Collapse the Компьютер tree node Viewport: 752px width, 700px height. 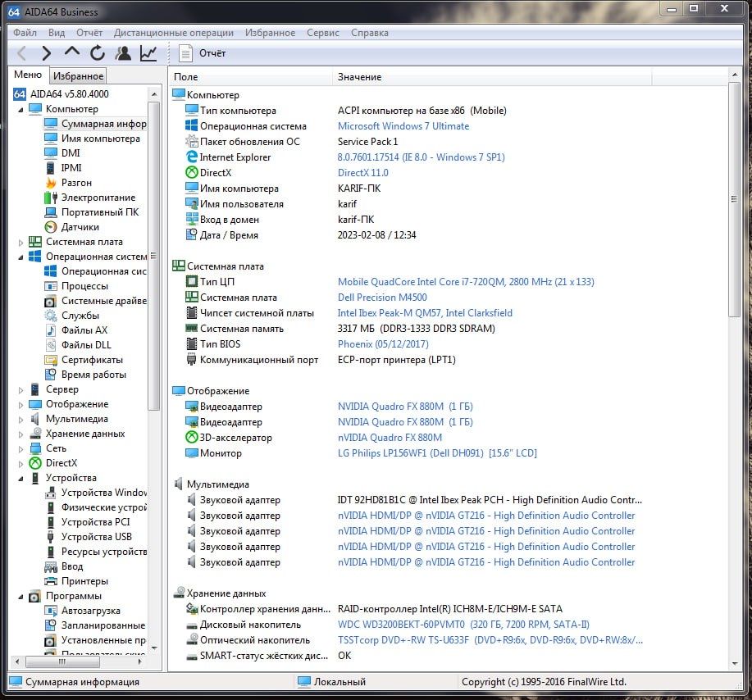(21, 110)
